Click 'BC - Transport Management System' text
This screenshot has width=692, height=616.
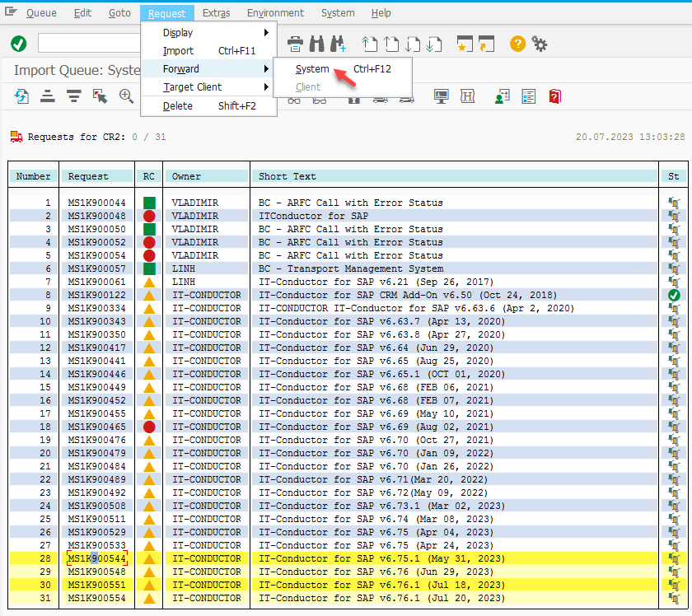[351, 268]
